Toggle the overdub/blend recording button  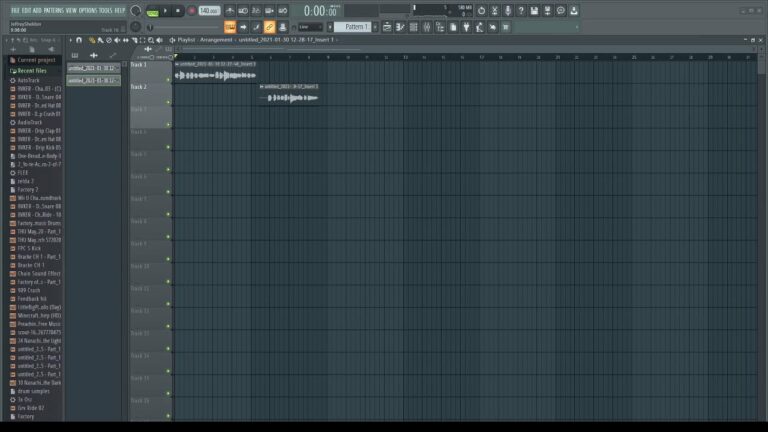[269, 11]
